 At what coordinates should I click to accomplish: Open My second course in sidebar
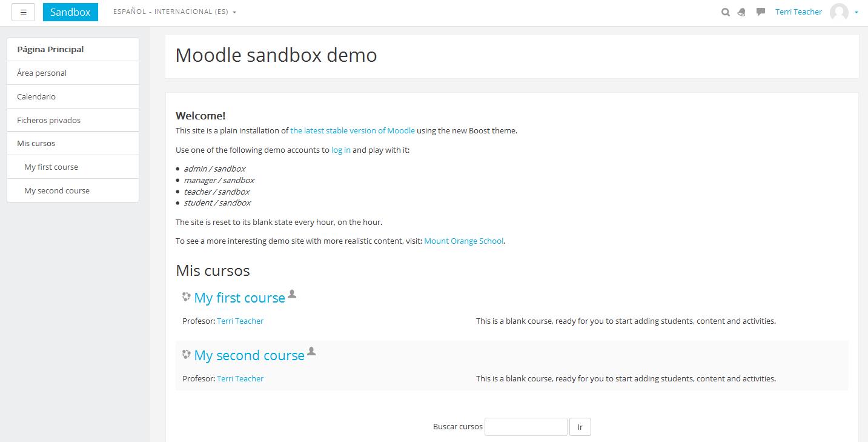click(x=57, y=190)
